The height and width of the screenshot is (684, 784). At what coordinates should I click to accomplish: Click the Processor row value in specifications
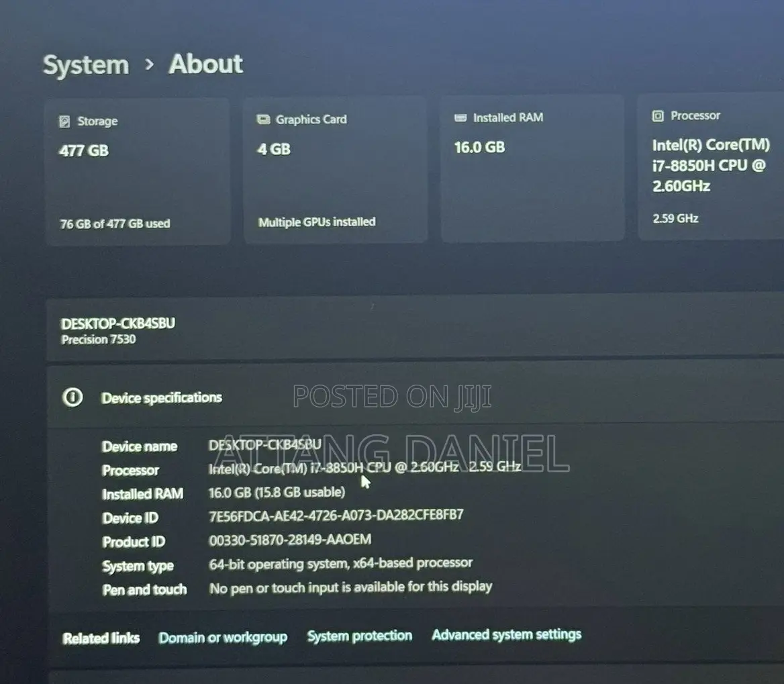tap(364, 467)
